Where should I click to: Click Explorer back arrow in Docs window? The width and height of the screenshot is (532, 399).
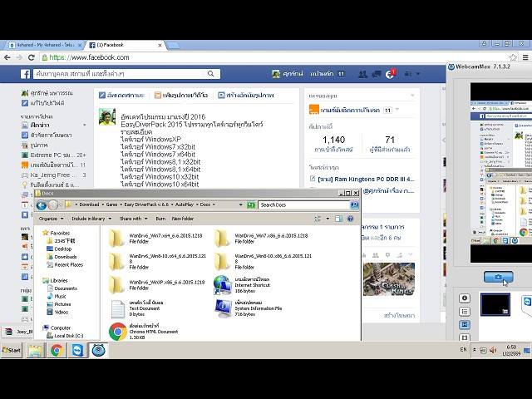point(42,205)
